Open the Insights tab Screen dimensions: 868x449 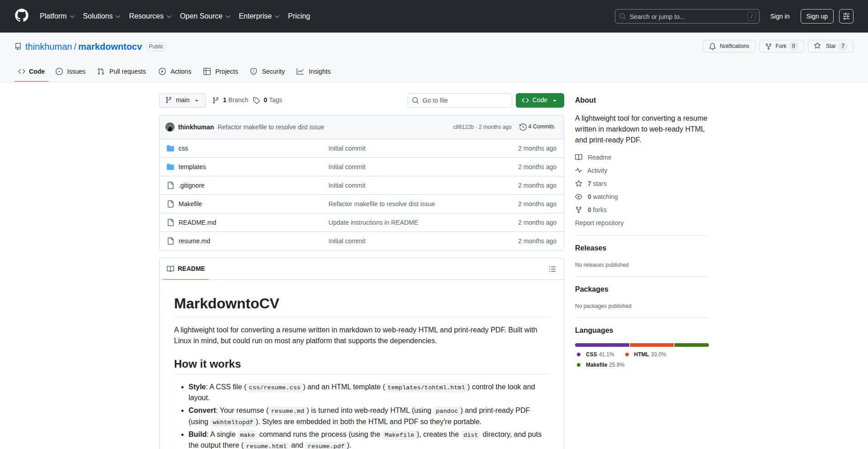(314, 71)
